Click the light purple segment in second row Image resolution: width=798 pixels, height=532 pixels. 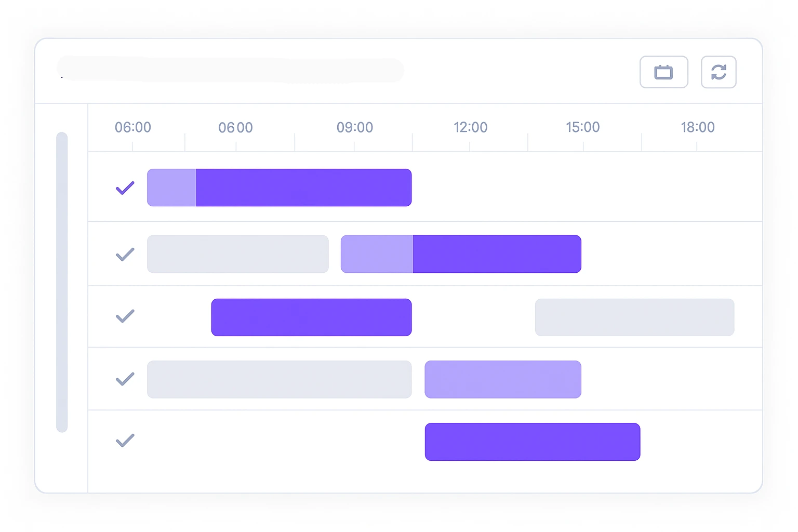coord(377,254)
